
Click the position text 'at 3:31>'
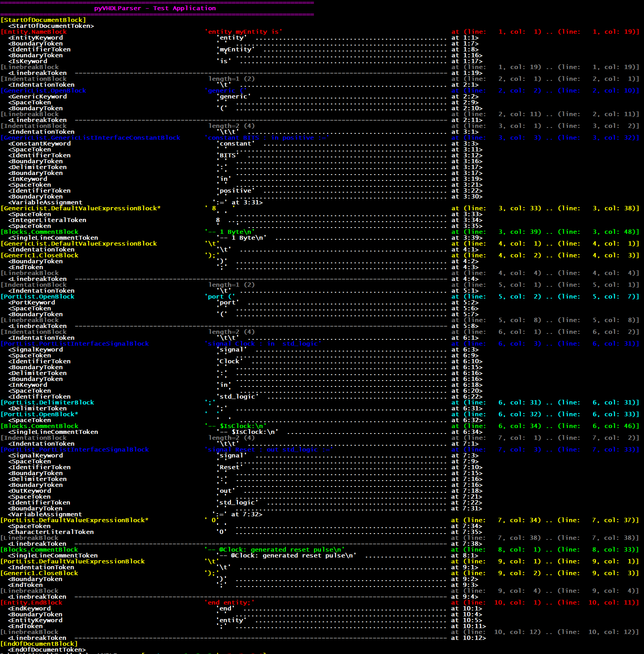point(247,202)
